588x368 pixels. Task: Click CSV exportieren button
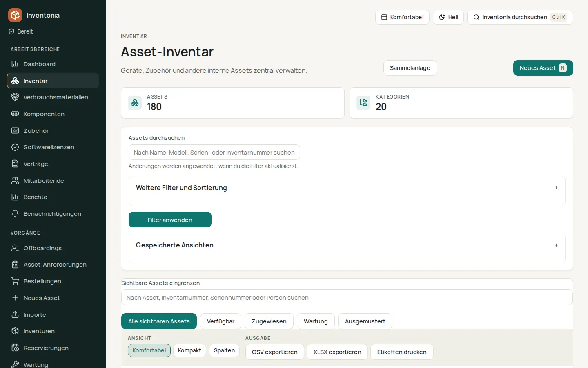pos(275,352)
